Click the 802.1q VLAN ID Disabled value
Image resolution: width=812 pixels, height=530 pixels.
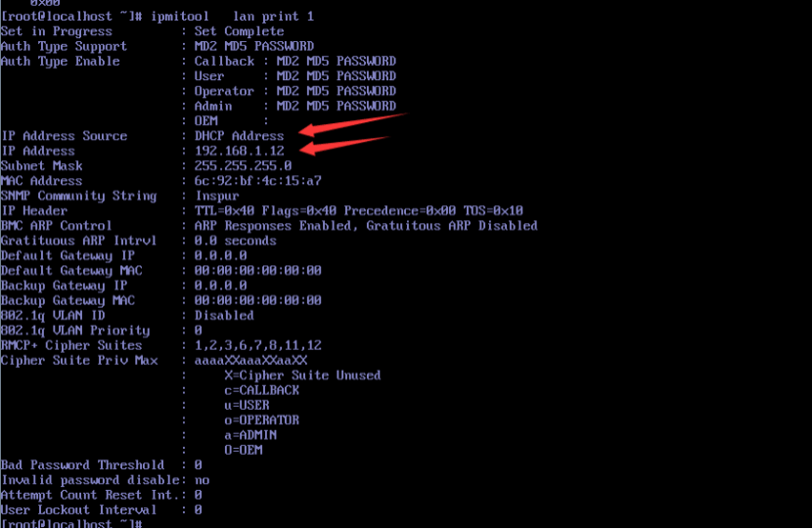coord(224,315)
